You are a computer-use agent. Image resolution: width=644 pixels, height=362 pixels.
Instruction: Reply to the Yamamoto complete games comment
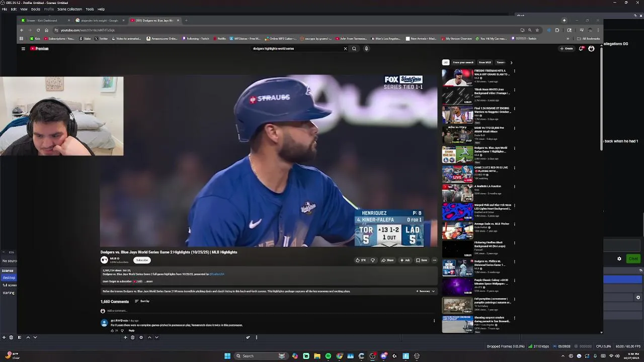point(131,330)
